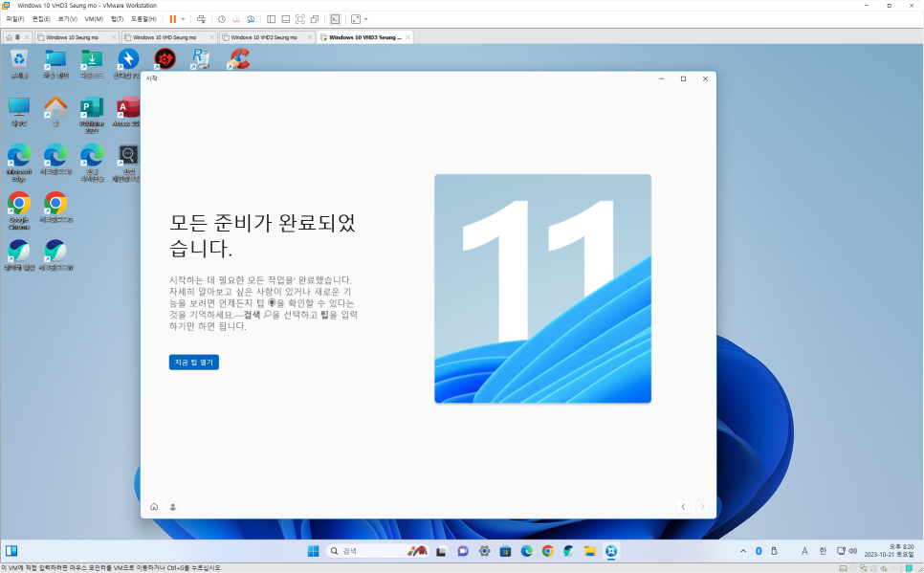The width and height of the screenshot is (924, 573).
Task: Open the Windows 11 Start button
Action: click(313, 551)
